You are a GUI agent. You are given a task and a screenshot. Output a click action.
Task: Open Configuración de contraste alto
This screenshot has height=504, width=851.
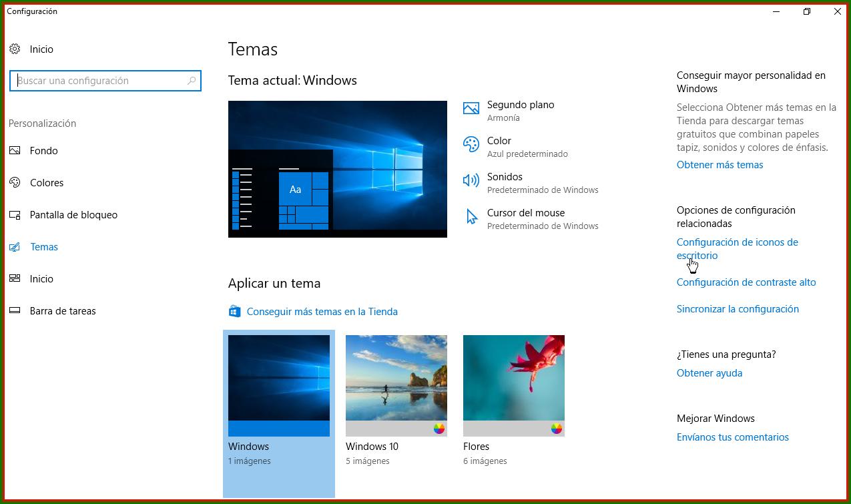tap(746, 282)
